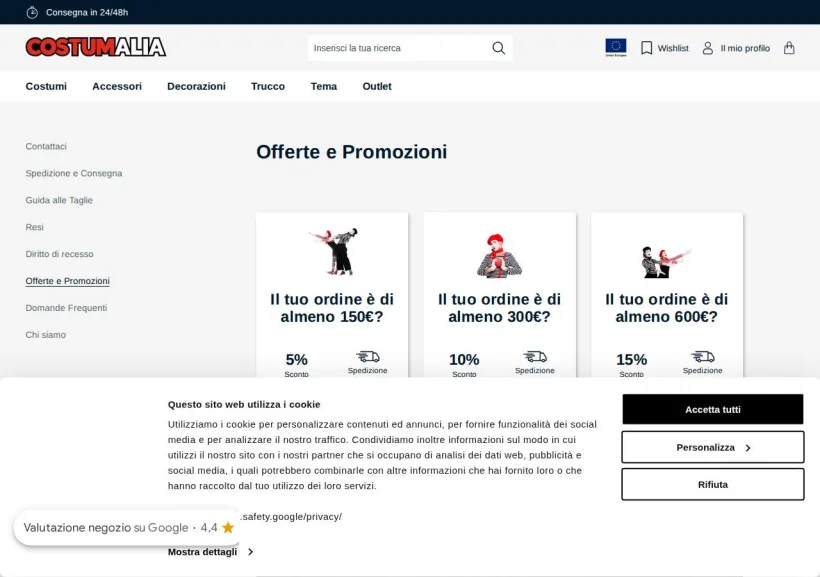Click 'Il tuo ordine è di almeno 300€?' heading
Screen dimensions: 820x577
(499, 308)
